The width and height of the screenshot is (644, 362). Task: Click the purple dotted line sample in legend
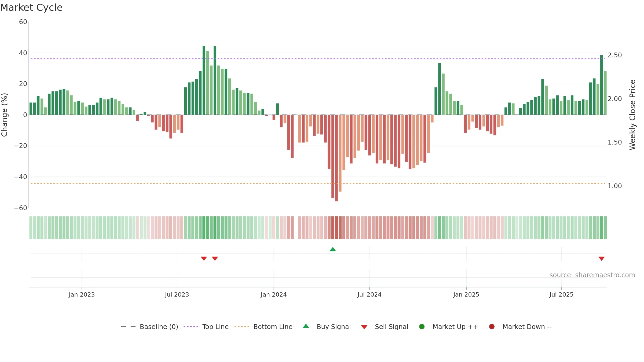pyautogui.click(x=191, y=327)
